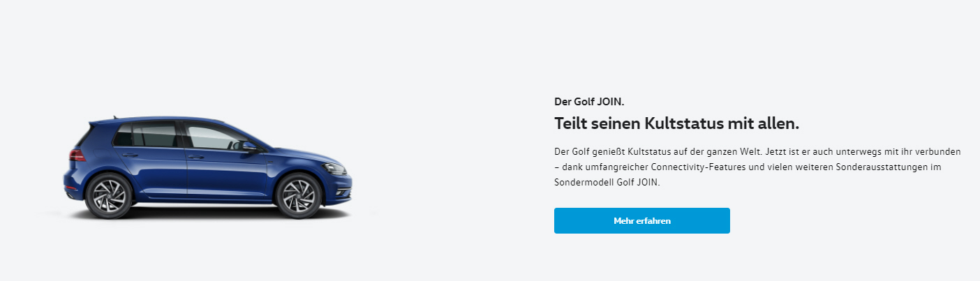Click the Golf's front headlight

(334, 169)
